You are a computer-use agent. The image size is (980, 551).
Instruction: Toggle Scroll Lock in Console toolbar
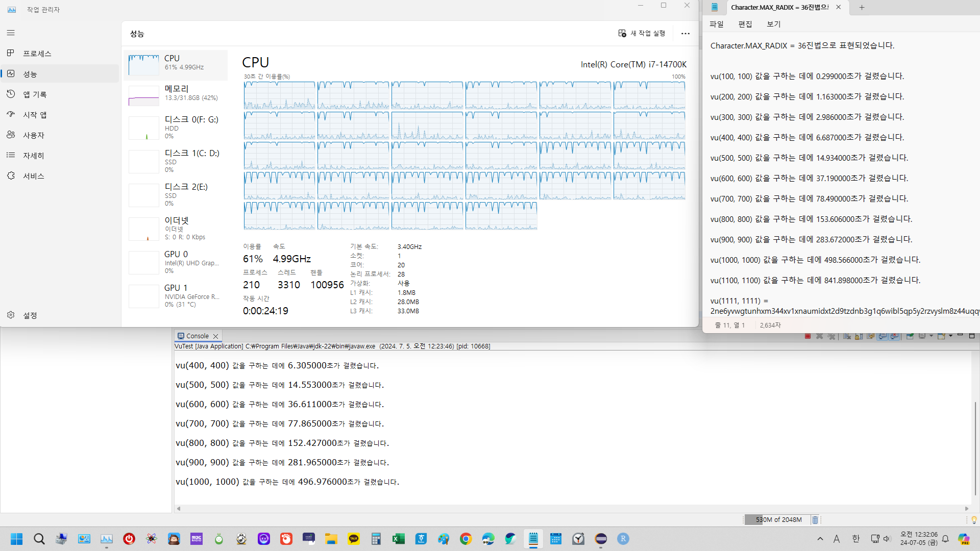(x=859, y=336)
